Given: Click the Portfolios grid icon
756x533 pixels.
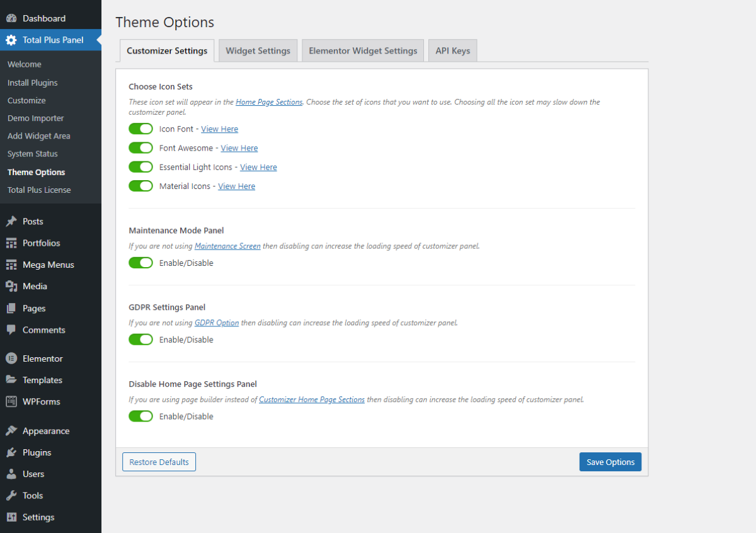Looking at the screenshot, I should [x=11, y=243].
